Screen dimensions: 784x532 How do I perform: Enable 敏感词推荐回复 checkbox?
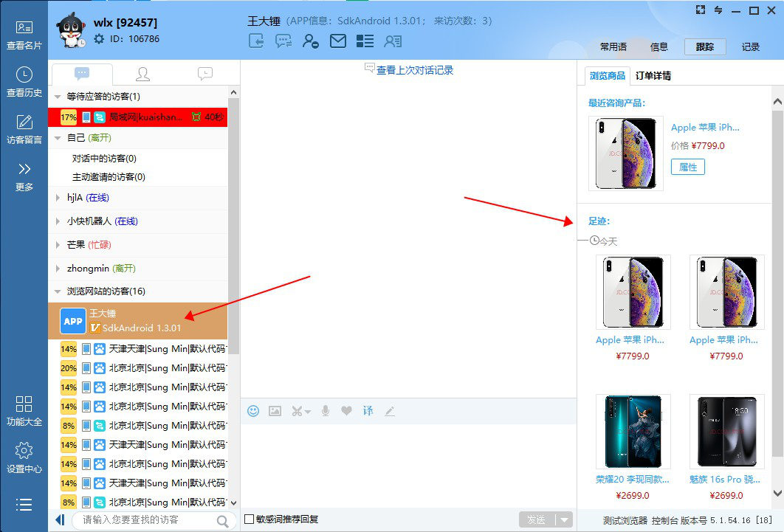point(250,519)
